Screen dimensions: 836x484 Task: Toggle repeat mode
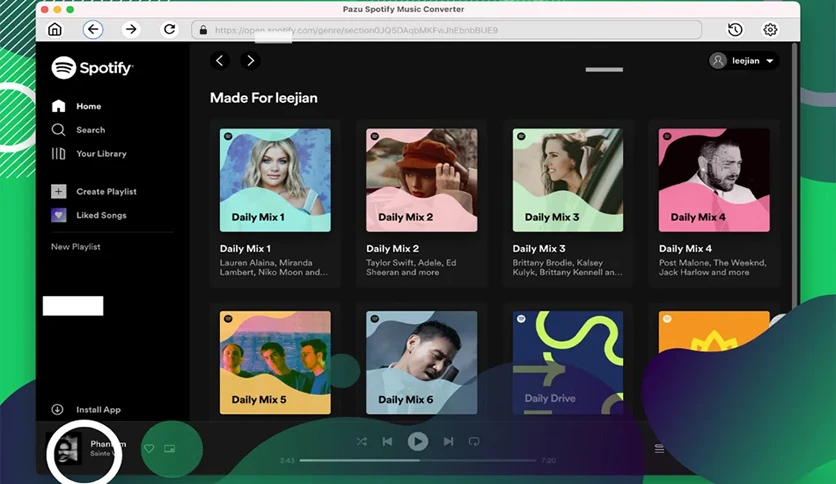pos(474,441)
